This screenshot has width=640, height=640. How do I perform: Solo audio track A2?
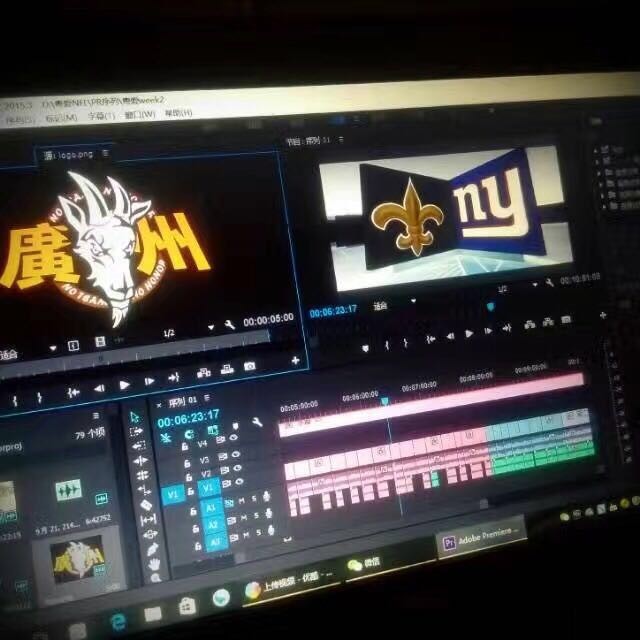pos(256,516)
